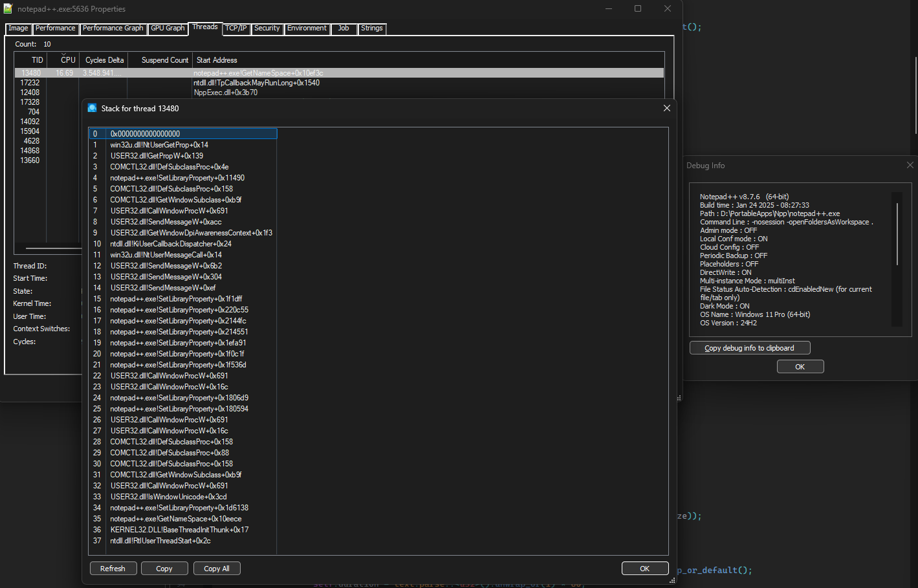Image resolution: width=918 pixels, height=588 pixels.
Task: Sort threads by CPU column header
Action: [x=63, y=60]
